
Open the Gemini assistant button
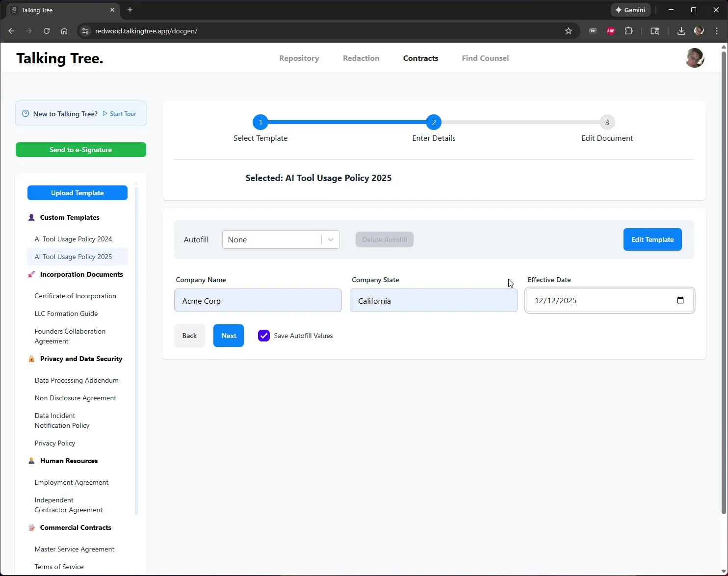click(x=630, y=10)
